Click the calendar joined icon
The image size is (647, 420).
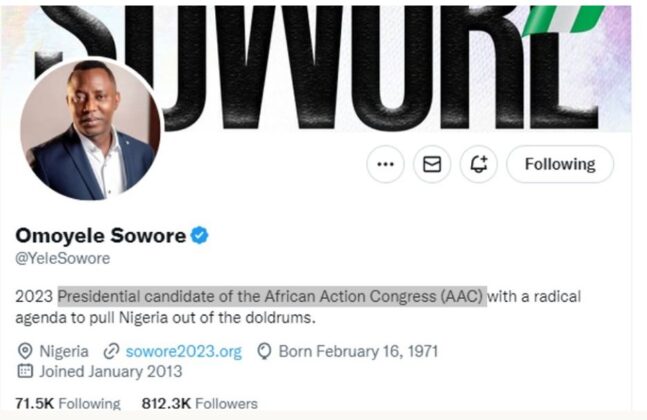(x=25, y=371)
